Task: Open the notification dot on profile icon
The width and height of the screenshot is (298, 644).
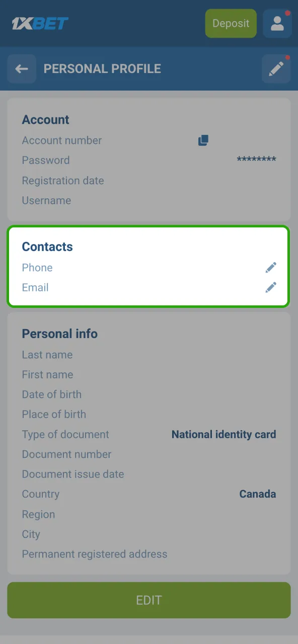Action: [x=288, y=13]
